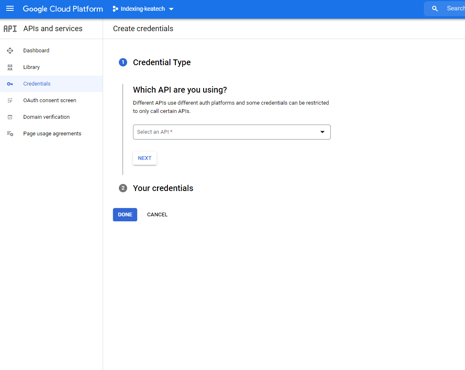Click the Domain verification icon
The image size is (465, 370).
(10, 117)
